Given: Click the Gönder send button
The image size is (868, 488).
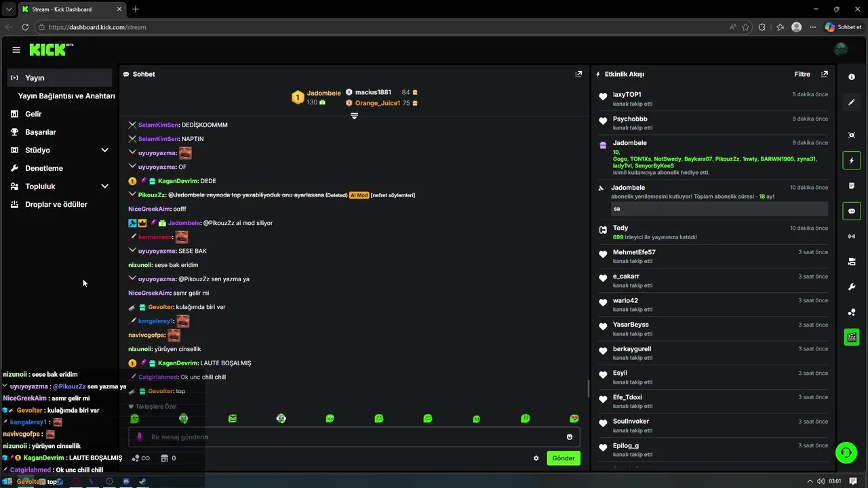Looking at the screenshot, I should 564,458.
